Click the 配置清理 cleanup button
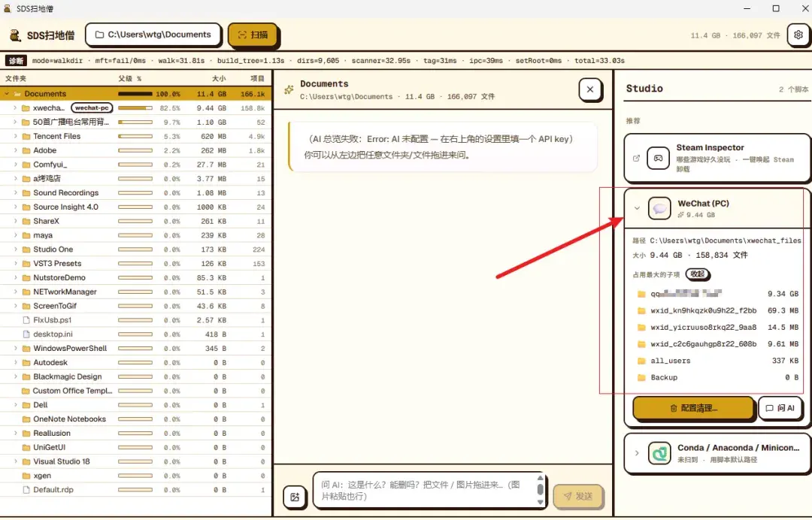812x520 pixels. (693, 408)
